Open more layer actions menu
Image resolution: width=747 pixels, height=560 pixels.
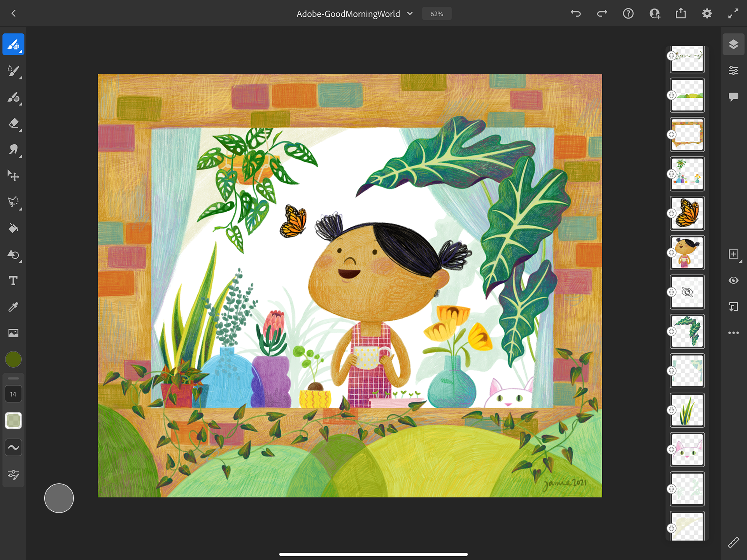pos(733,333)
